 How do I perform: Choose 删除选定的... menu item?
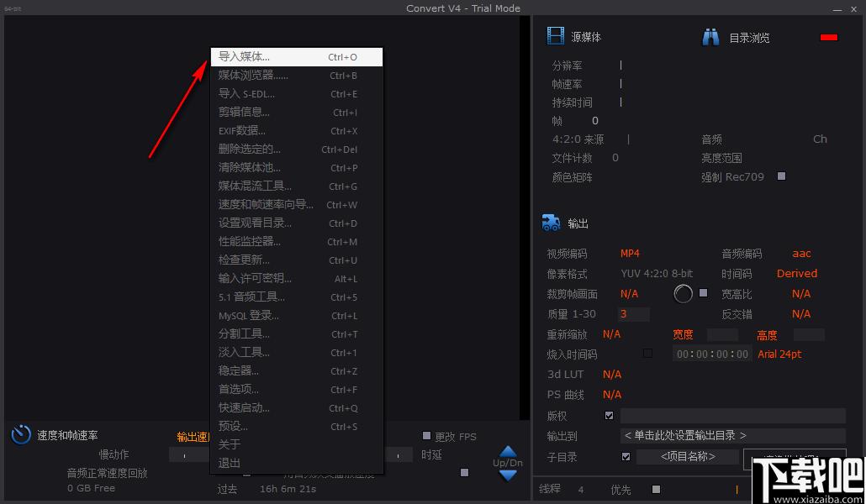tap(297, 149)
